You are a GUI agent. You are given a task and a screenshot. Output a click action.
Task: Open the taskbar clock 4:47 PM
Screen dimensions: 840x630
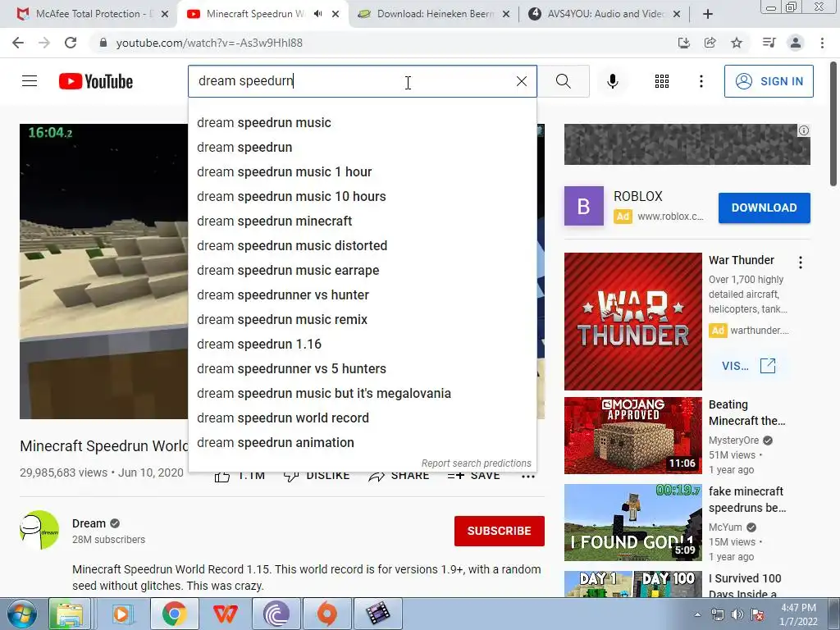[x=798, y=614]
